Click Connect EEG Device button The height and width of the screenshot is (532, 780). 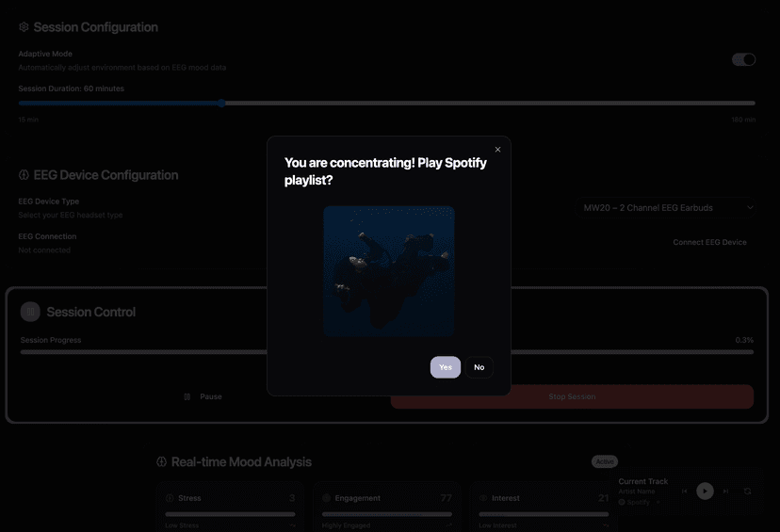(x=709, y=242)
